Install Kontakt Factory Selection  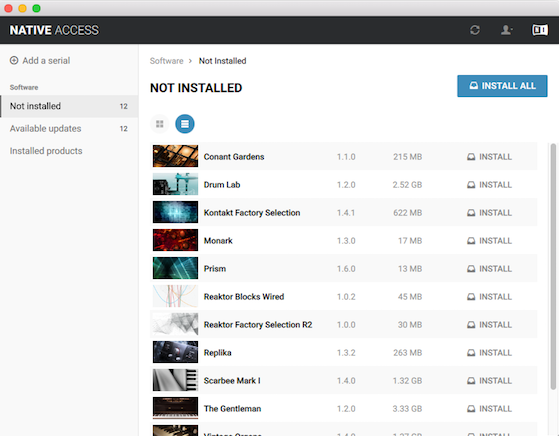pos(489,213)
